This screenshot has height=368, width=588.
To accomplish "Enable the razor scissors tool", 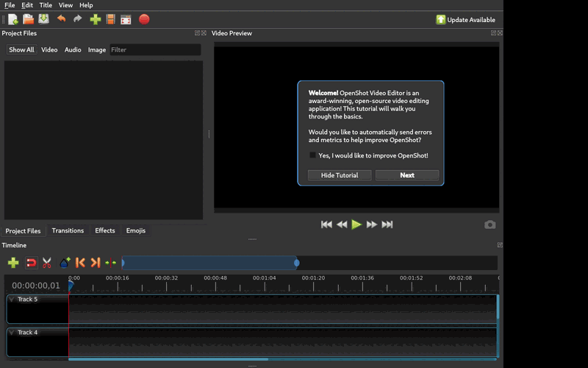I will tap(47, 263).
